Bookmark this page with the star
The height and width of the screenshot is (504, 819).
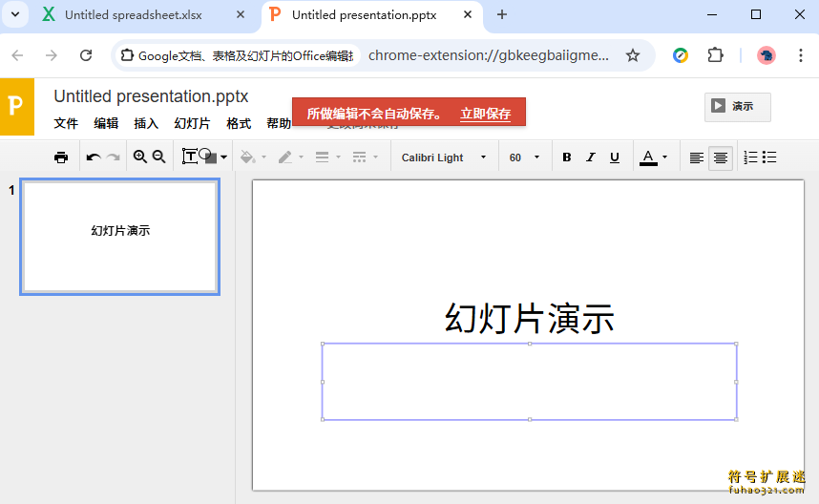click(x=633, y=55)
